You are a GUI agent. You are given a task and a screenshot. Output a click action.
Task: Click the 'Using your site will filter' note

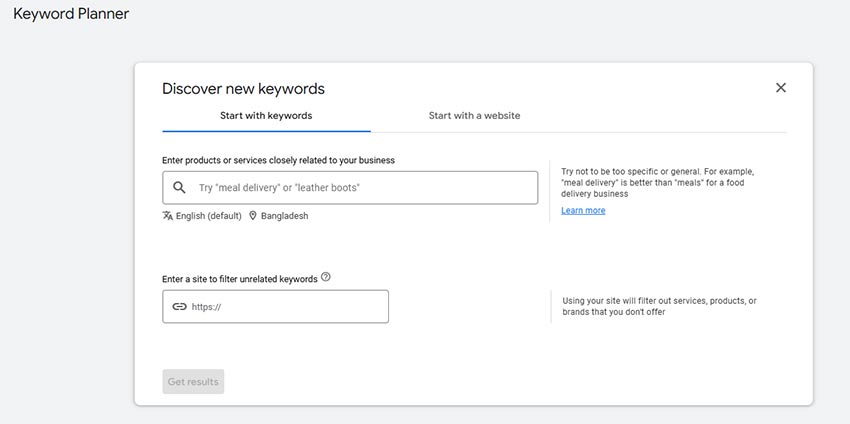[x=659, y=306]
